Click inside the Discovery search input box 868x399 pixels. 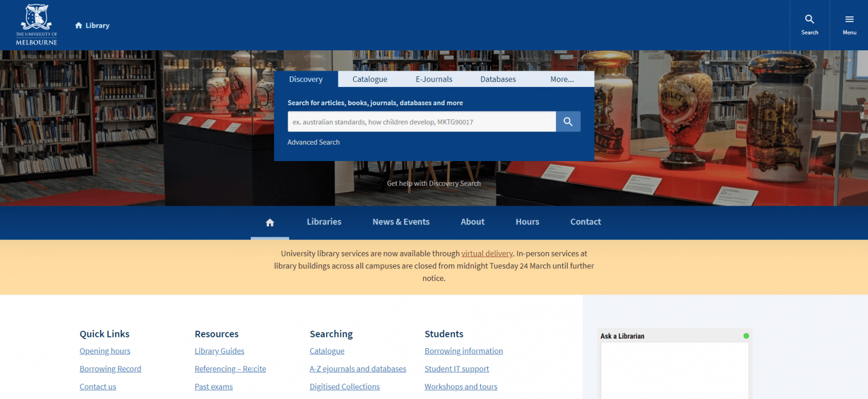click(x=421, y=121)
